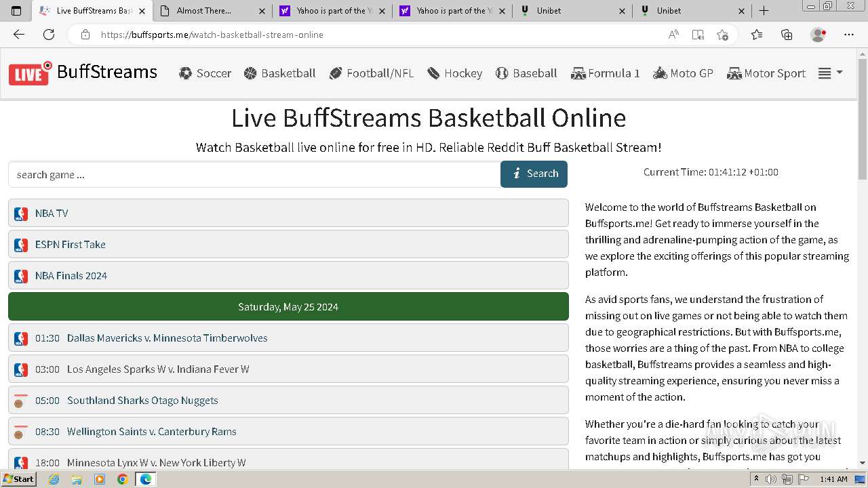Open the ESPN First Take stream
The height and width of the screenshot is (488, 868).
coord(288,245)
